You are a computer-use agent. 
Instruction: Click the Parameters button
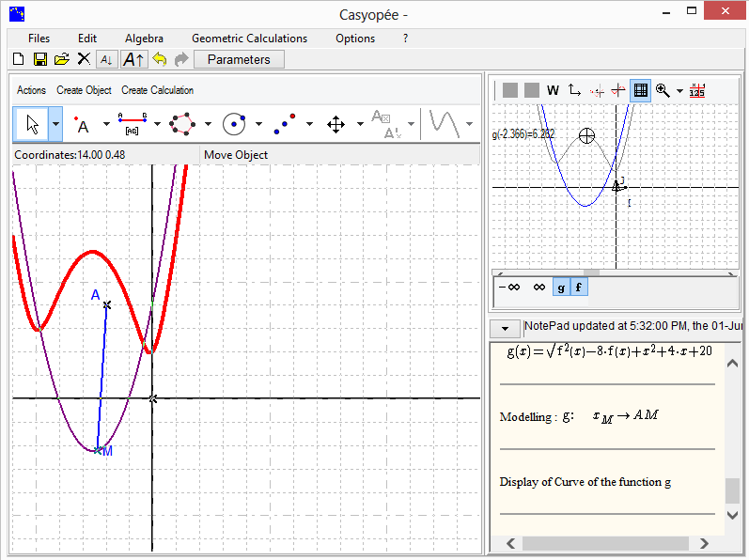pos(239,60)
